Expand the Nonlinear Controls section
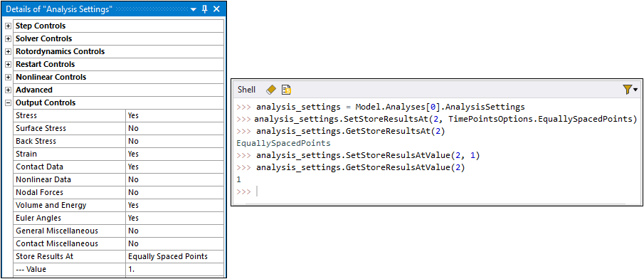The height and width of the screenshot is (279, 644). click(x=8, y=77)
